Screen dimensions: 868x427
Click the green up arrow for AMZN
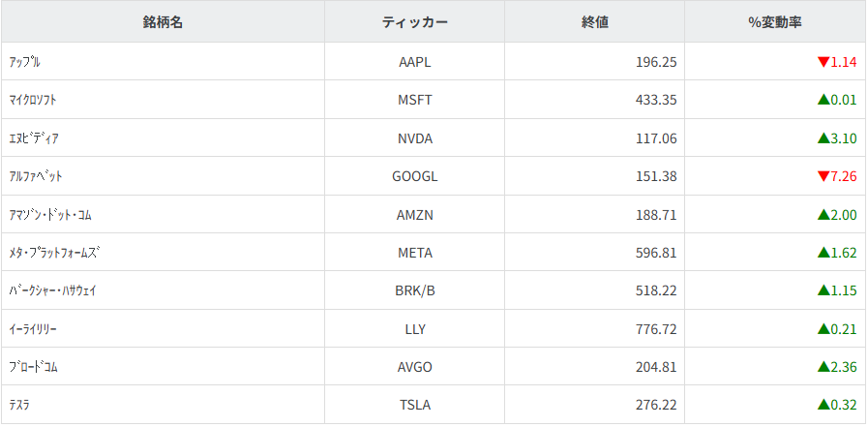(x=823, y=214)
